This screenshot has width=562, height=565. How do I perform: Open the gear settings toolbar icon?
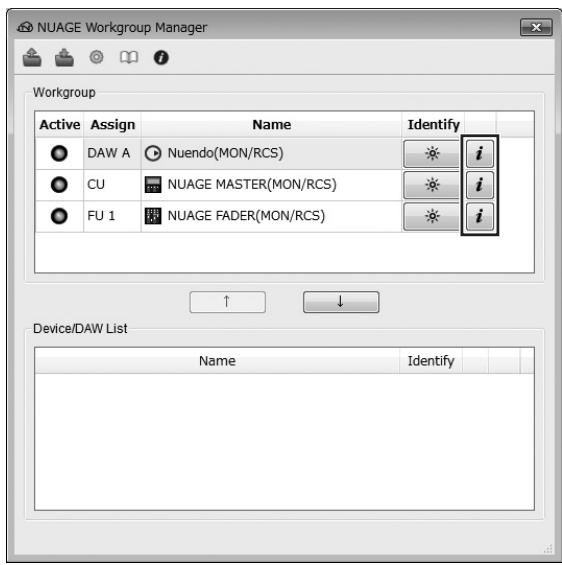coord(97,57)
